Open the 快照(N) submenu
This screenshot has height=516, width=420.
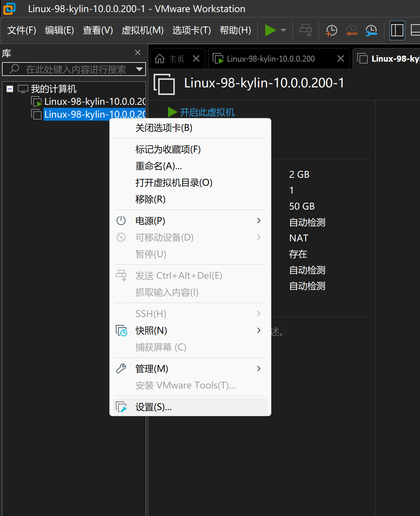click(x=190, y=331)
